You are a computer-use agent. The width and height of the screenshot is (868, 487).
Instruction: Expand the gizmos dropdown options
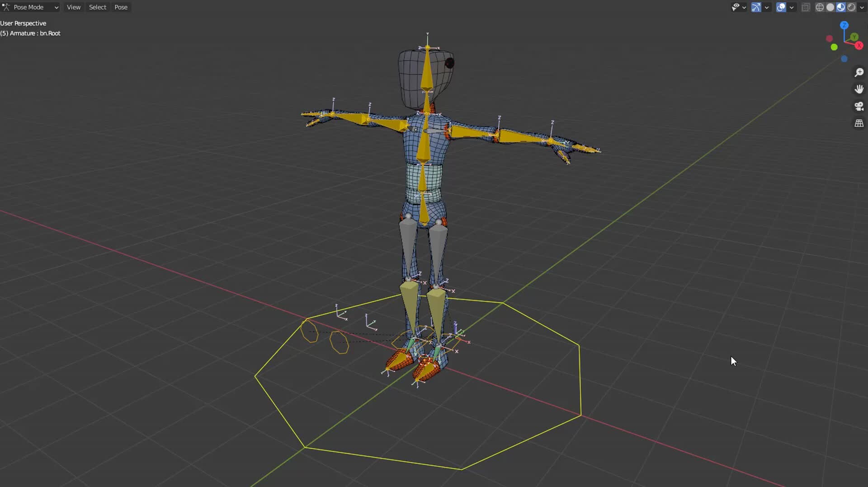tap(767, 7)
